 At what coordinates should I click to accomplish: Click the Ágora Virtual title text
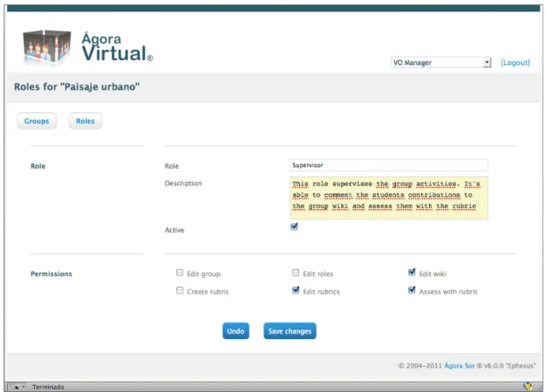[x=118, y=47]
